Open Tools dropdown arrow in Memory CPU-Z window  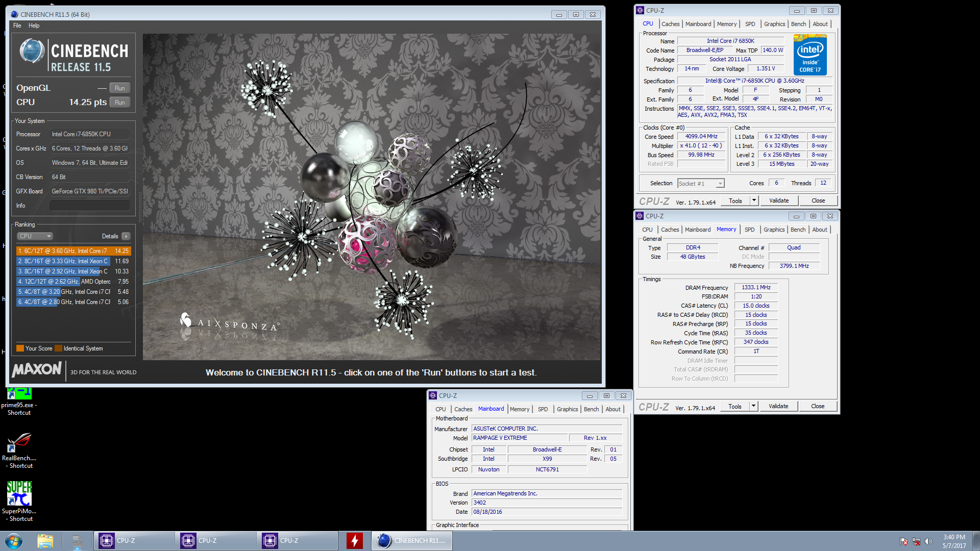click(753, 407)
